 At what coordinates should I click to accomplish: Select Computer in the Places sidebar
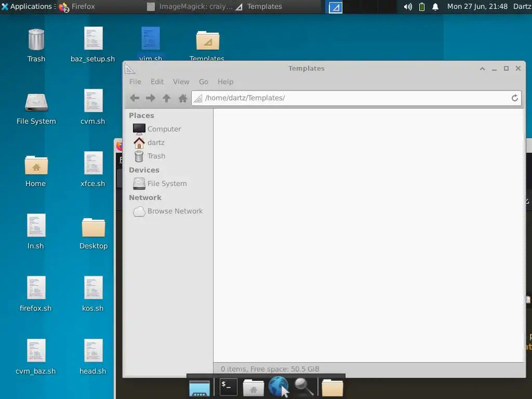pyautogui.click(x=157, y=129)
